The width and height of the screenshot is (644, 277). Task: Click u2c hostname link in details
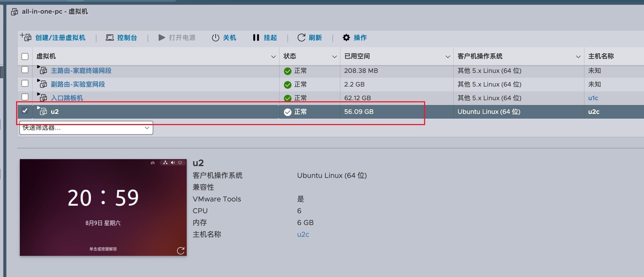coord(303,234)
